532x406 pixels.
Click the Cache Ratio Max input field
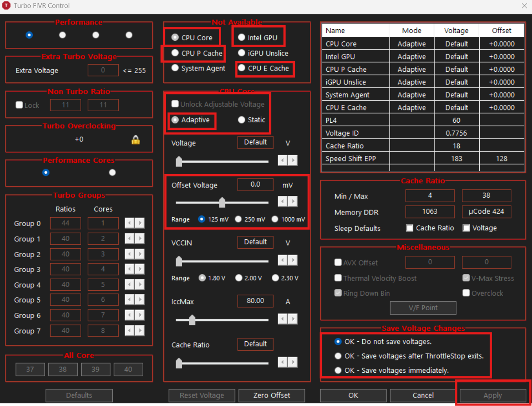[x=486, y=195]
